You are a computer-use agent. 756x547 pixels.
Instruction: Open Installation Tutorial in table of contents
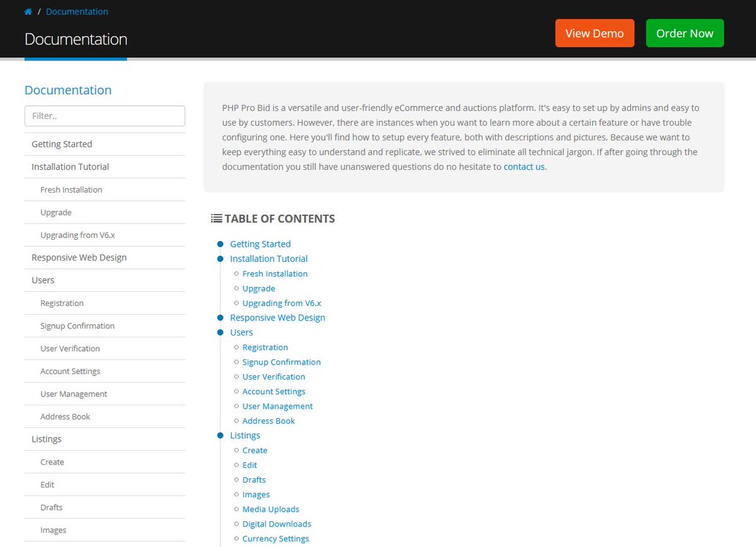click(269, 259)
